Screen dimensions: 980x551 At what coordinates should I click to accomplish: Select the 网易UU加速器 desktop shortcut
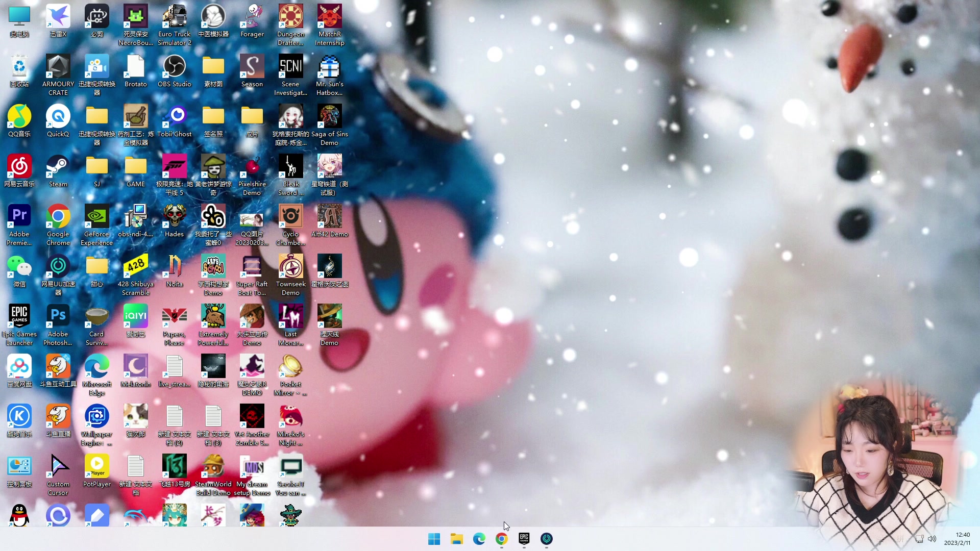(58, 275)
